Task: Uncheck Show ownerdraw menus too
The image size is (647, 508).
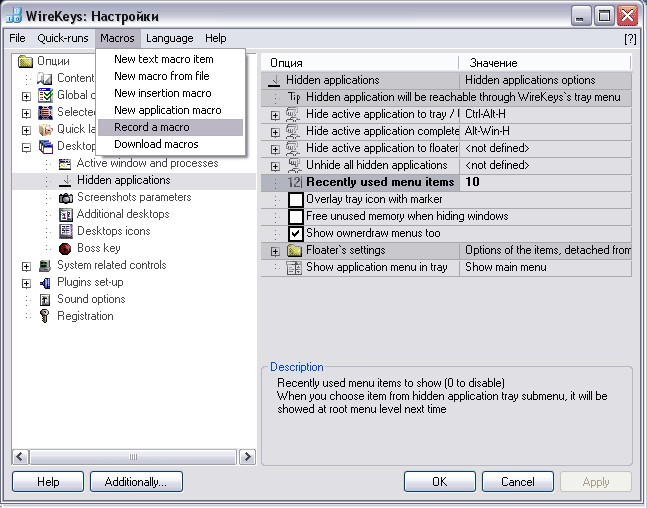Action: [x=295, y=234]
